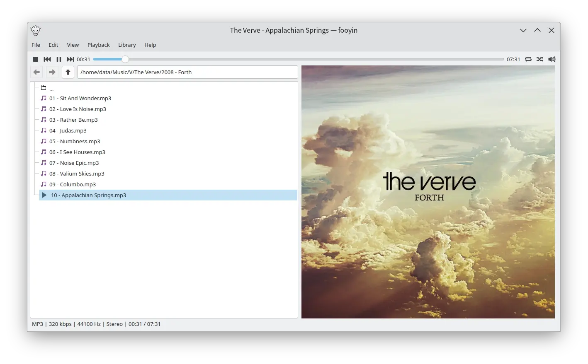Image resolution: width=588 pixels, height=364 pixels.
Task: Toggle repeat mode
Action: (528, 59)
